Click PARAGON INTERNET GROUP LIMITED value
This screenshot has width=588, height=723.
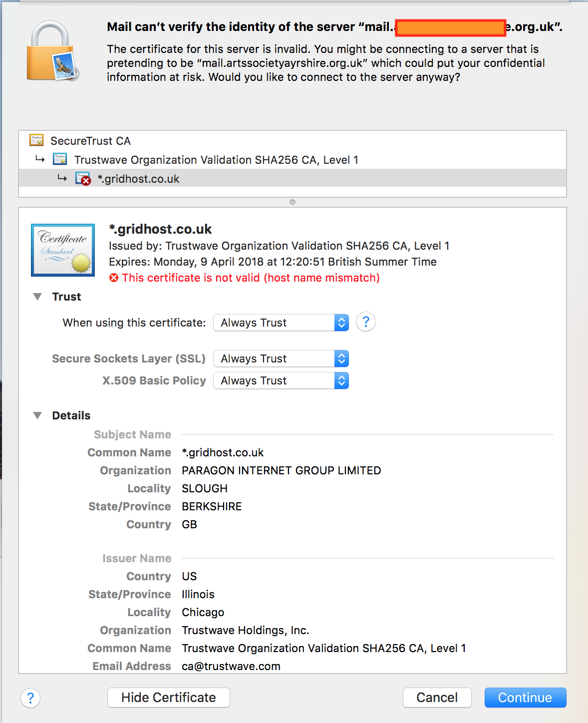(282, 470)
